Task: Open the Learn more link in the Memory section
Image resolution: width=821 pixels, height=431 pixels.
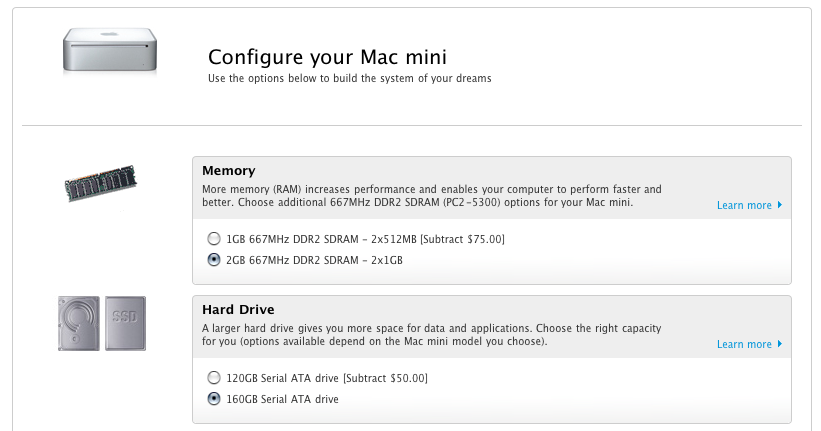Action: (744, 205)
